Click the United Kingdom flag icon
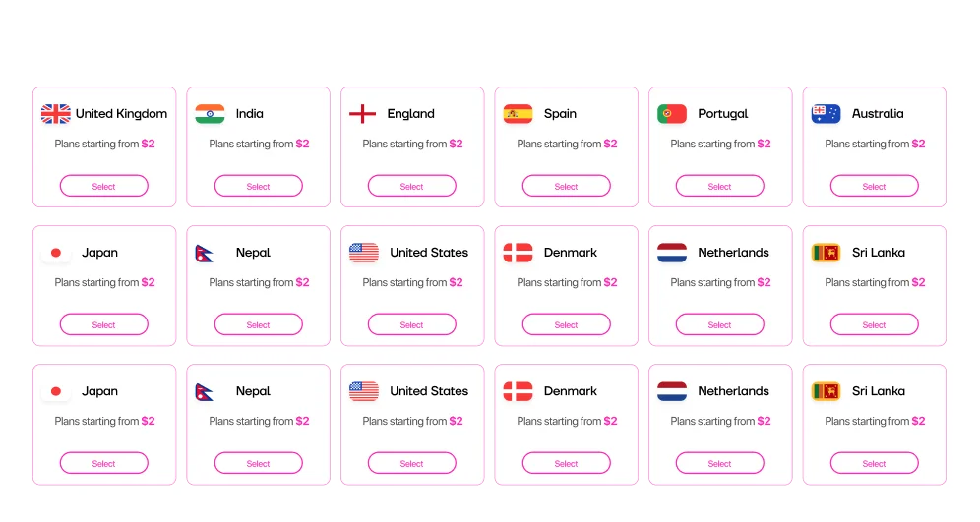 (x=56, y=114)
